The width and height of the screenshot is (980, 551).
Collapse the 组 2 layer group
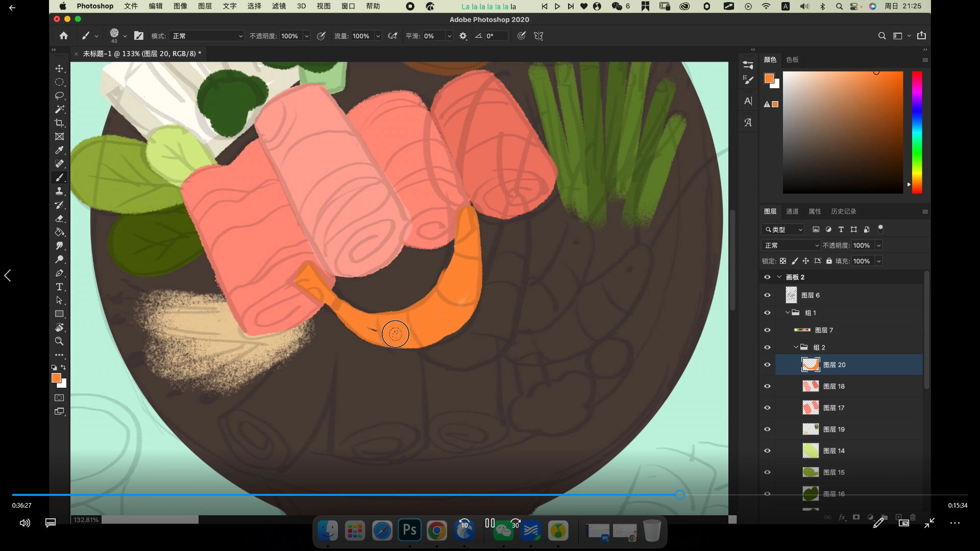point(796,347)
